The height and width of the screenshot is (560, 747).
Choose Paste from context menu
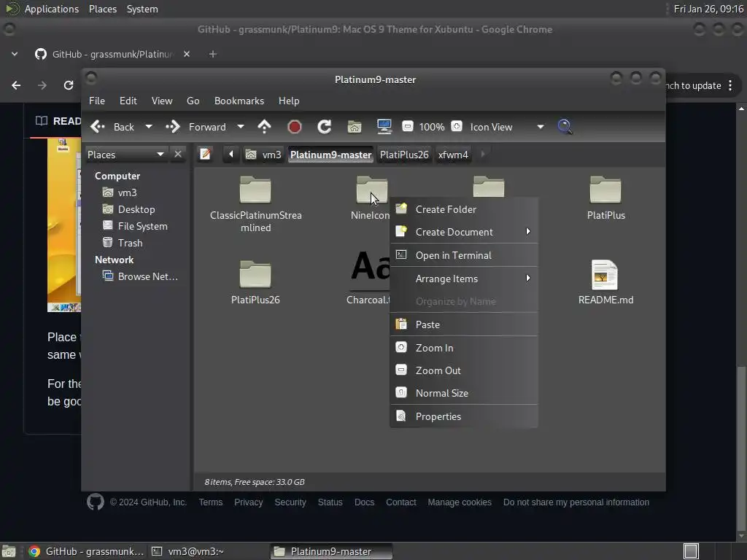pos(464,324)
